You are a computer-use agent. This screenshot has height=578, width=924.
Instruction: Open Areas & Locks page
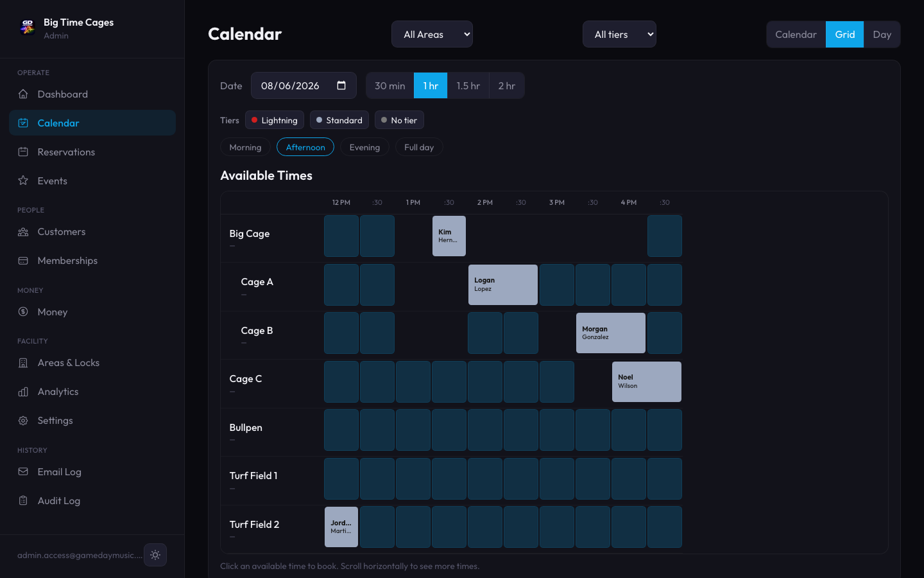(92, 363)
